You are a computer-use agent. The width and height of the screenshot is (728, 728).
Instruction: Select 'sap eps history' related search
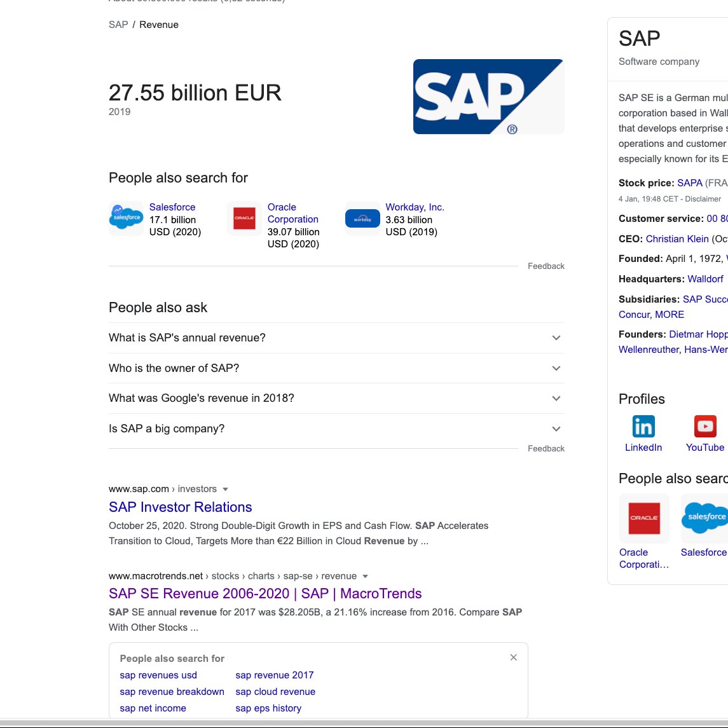268,708
